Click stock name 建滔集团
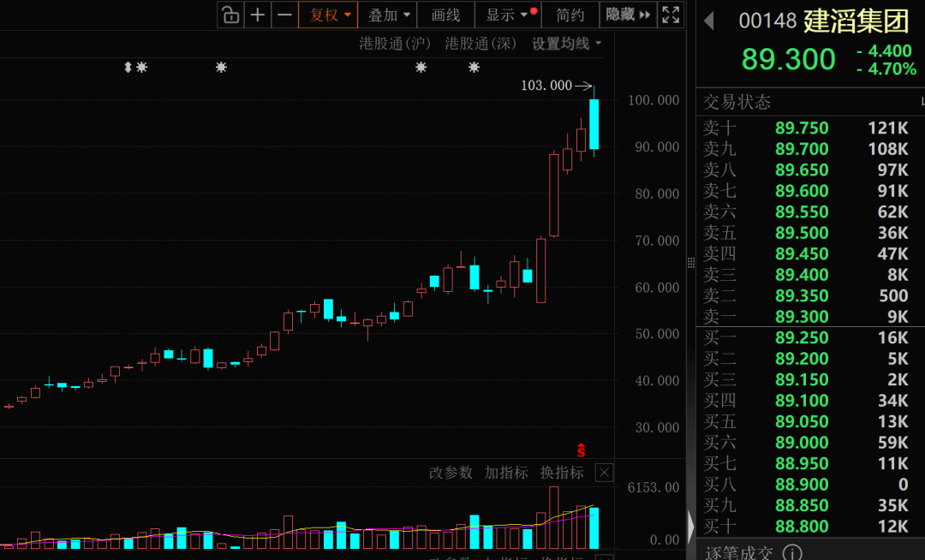 [856, 21]
